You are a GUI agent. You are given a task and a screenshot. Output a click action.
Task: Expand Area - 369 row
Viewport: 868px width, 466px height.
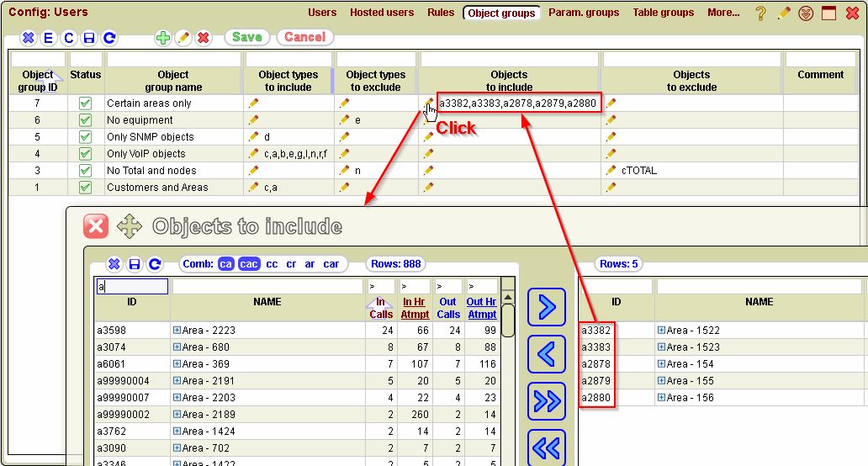click(177, 363)
